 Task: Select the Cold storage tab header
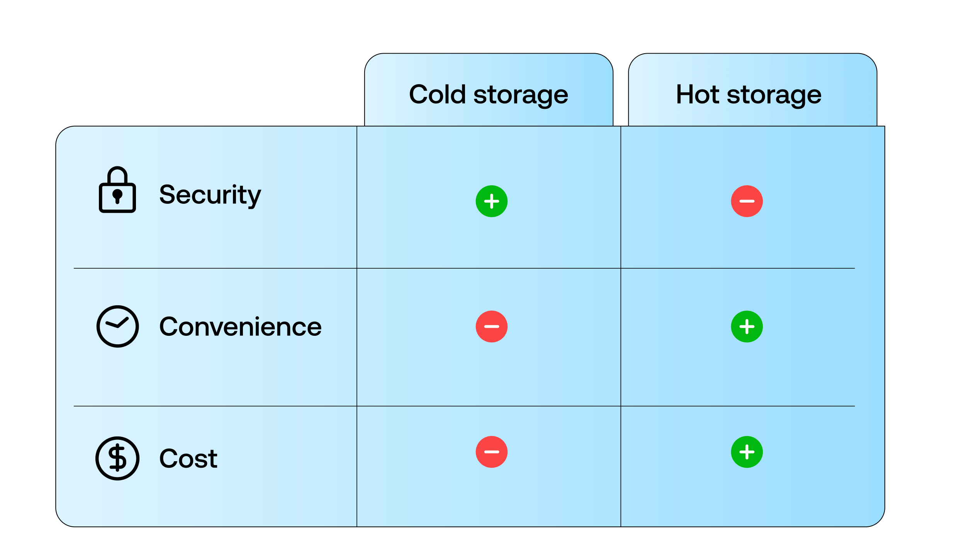(x=489, y=94)
